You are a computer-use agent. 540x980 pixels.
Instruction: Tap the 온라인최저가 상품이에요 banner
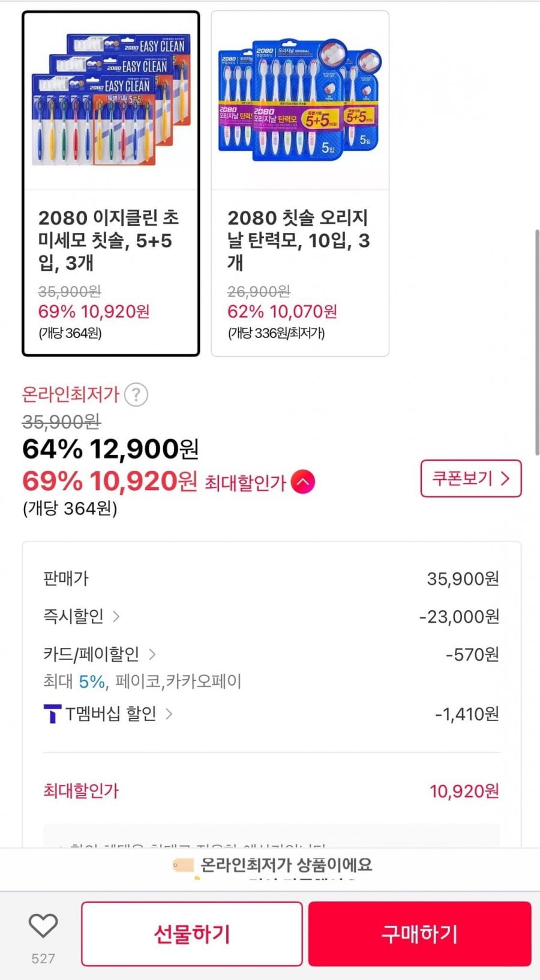click(x=286, y=865)
